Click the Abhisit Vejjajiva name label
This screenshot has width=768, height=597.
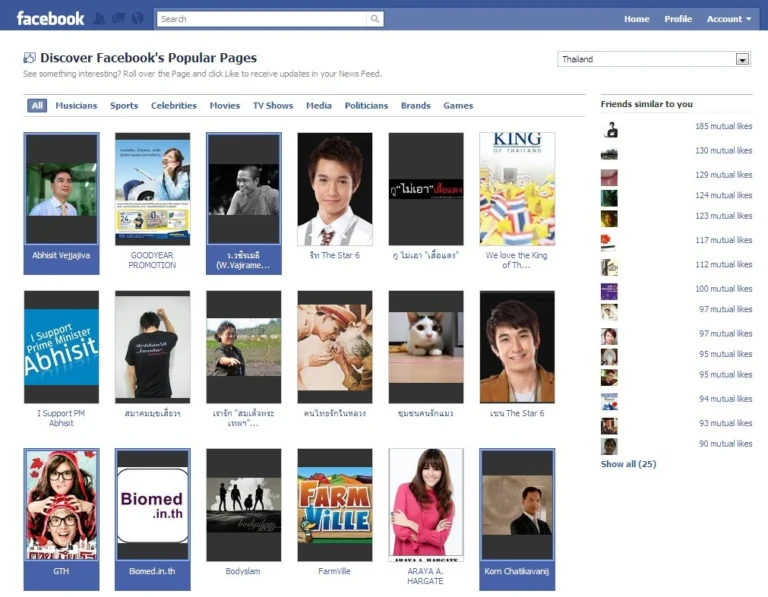61,255
